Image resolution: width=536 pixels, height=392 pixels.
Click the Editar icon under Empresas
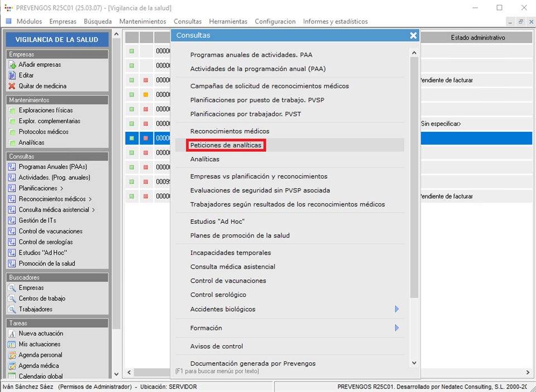[x=12, y=75]
